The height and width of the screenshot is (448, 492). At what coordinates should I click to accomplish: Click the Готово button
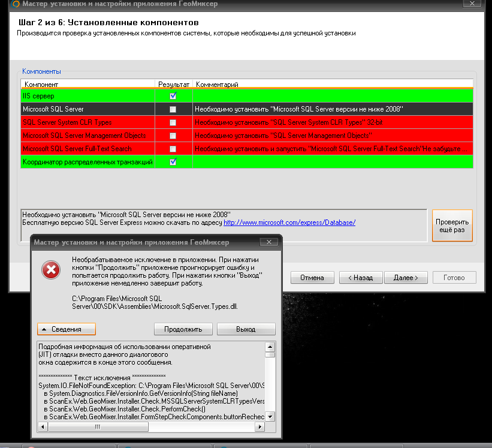(x=454, y=278)
